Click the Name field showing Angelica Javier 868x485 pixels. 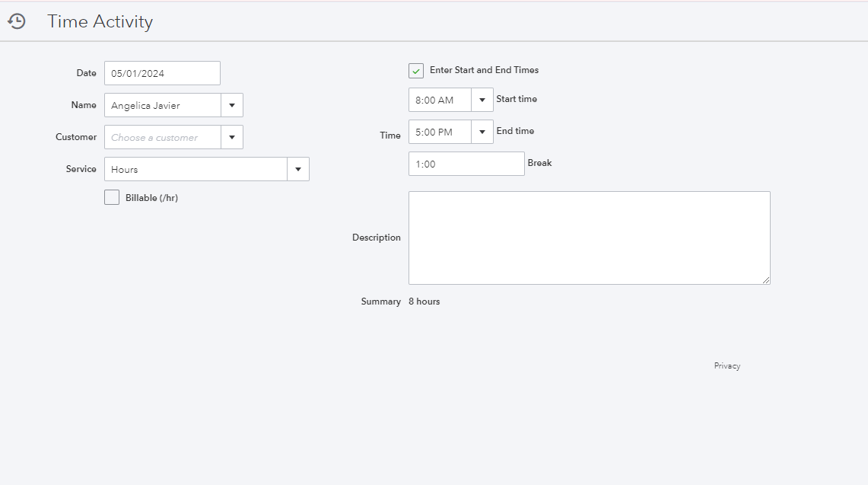coord(163,105)
